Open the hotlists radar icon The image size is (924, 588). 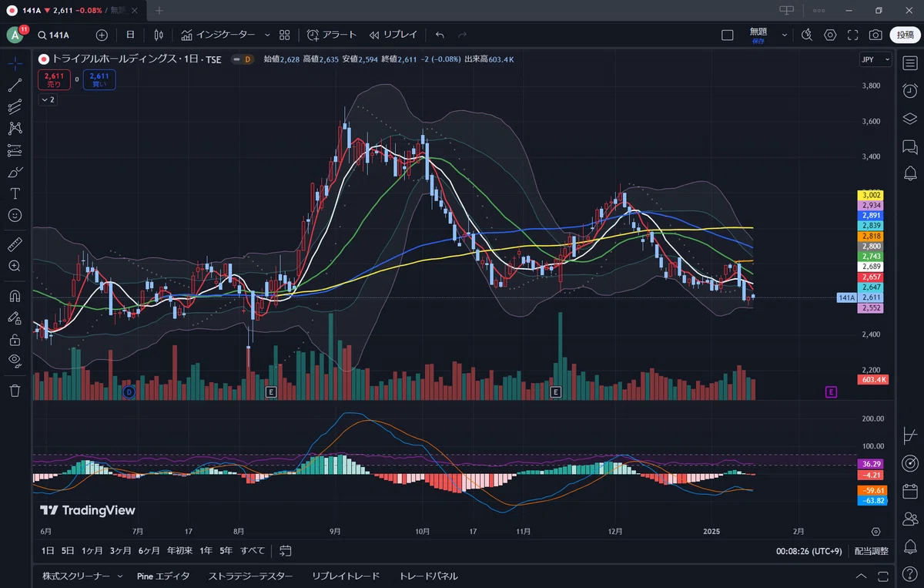[x=910, y=462]
